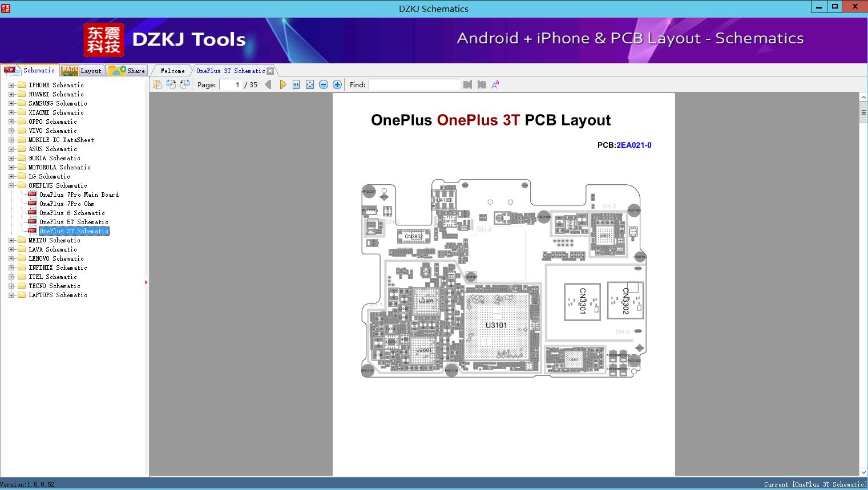Expand the ASUS Schematic folder
Image resolution: width=868 pixels, height=490 pixels.
coord(11,149)
